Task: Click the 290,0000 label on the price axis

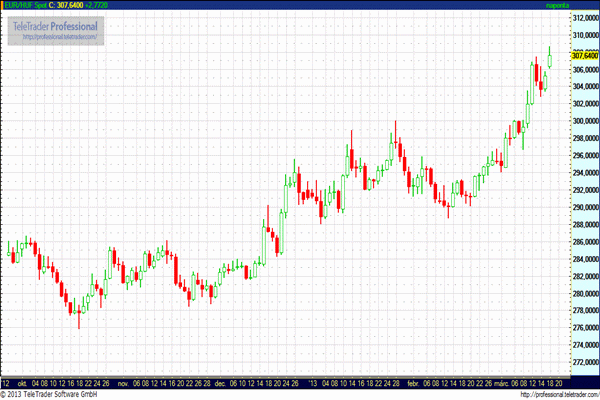Action: 583,208
